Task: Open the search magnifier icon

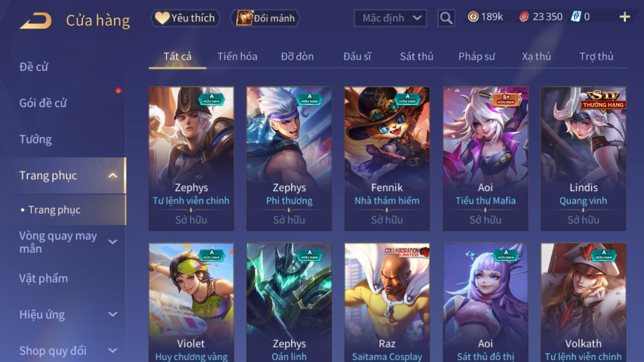Action: pyautogui.click(x=446, y=18)
